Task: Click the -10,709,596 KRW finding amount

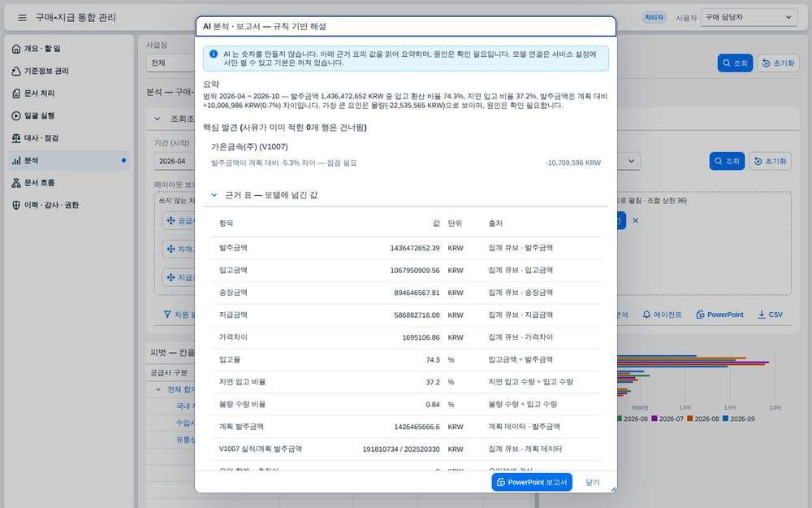Action: (572, 163)
